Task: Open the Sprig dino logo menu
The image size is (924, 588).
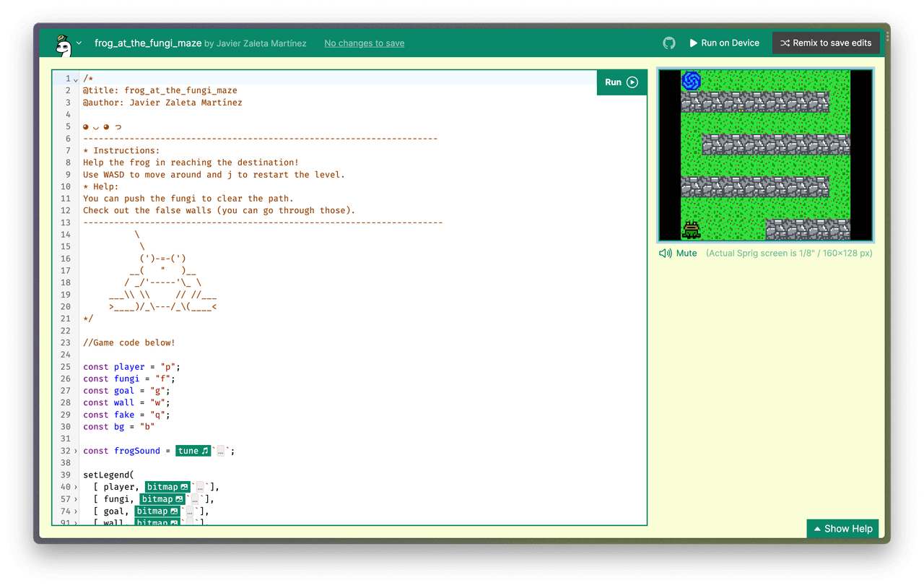Action: click(x=64, y=45)
